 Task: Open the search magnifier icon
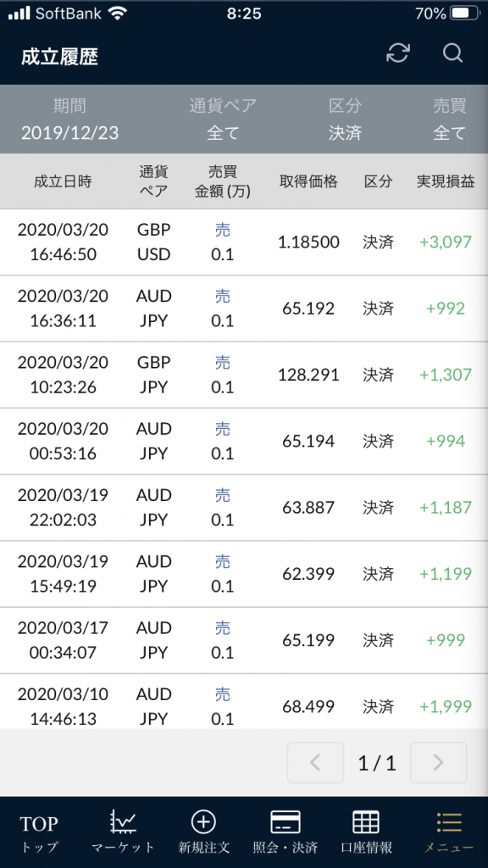point(452,53)
